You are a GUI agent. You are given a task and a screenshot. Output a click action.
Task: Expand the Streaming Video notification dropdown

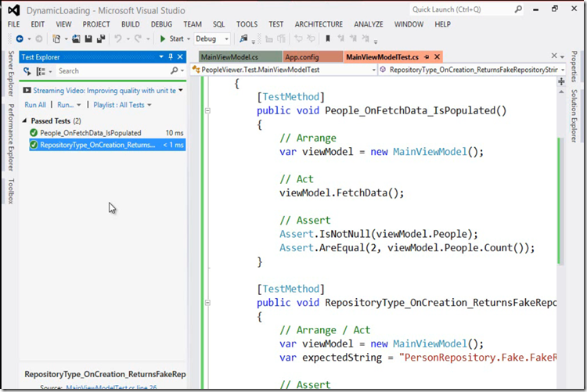click(x=181, y=90)
